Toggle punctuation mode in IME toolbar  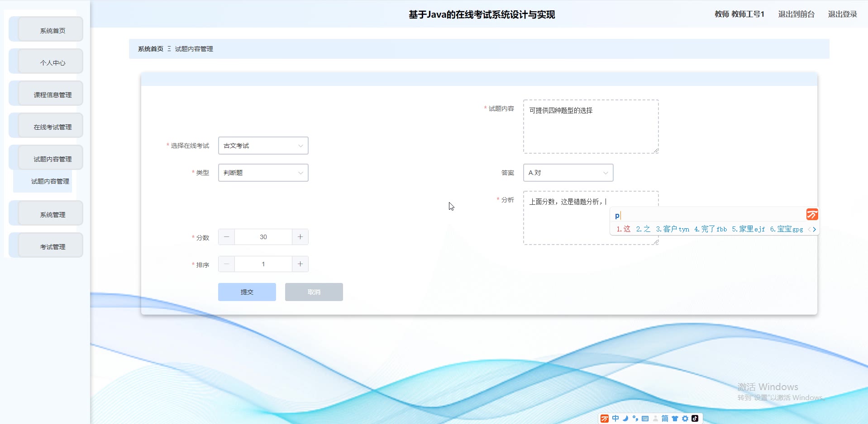point(635,419)
